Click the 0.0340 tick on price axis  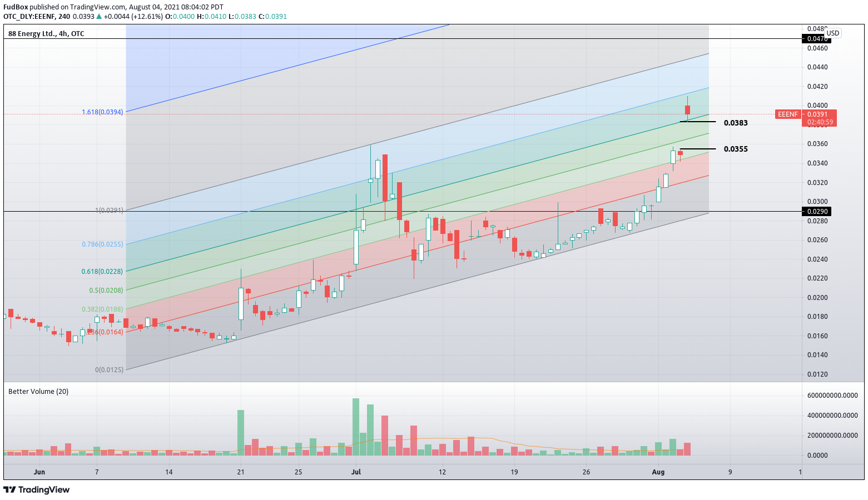(x=817, y=163)
